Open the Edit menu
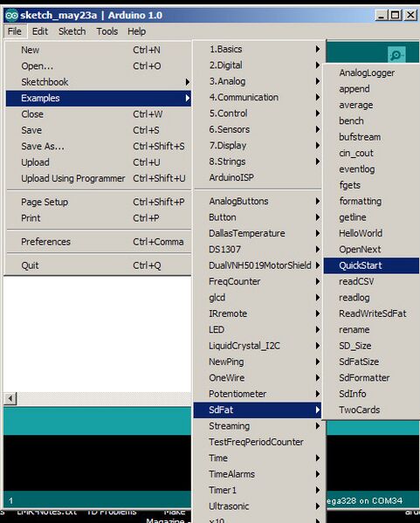This screenshot has height=523, width=420. pyautogui.click(x=40, y=31)
